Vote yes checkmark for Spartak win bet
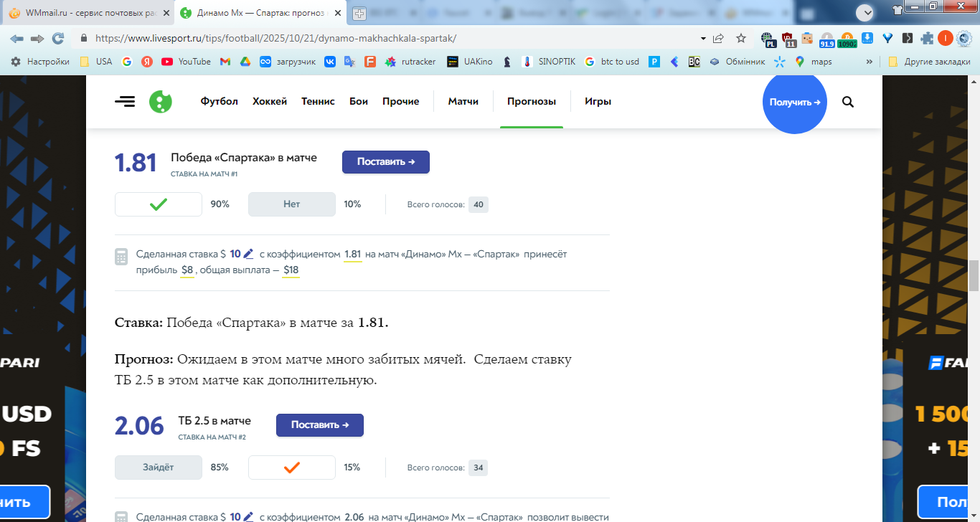This screenshot has width=980, height=522. 159,204
